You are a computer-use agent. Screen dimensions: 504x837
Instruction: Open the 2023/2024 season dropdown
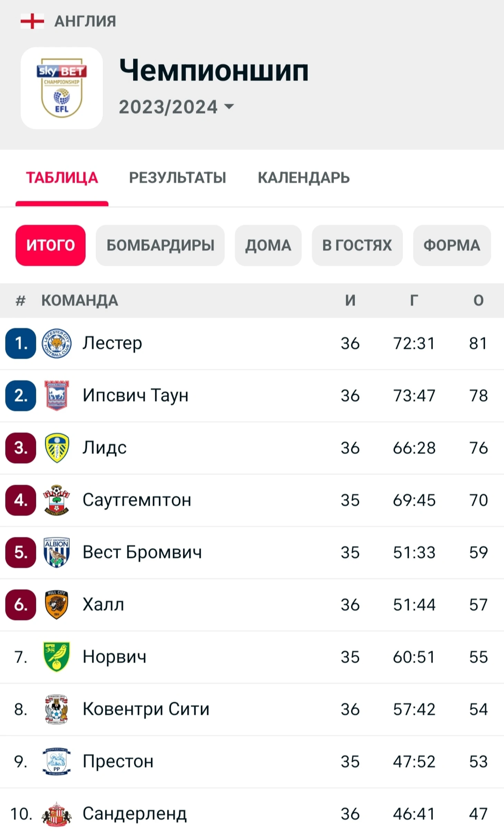[176, 107]
